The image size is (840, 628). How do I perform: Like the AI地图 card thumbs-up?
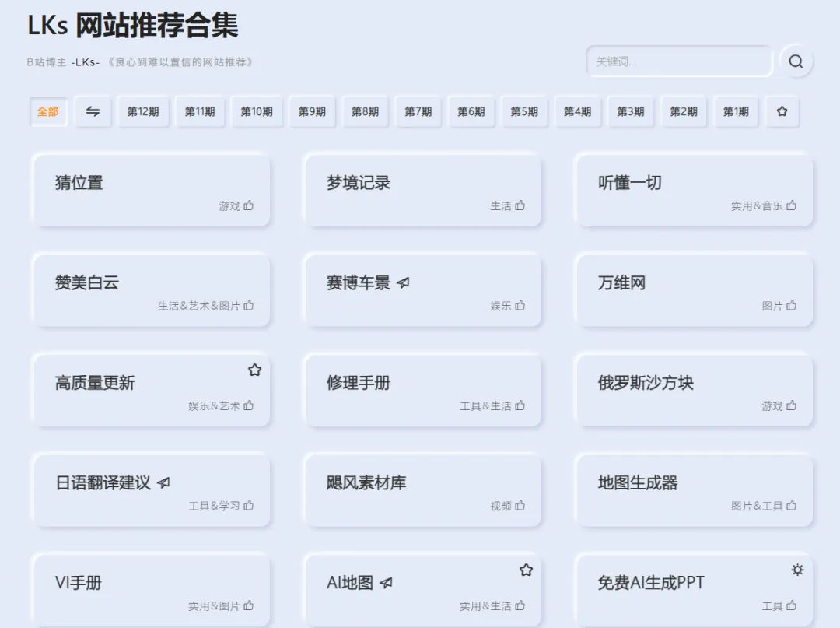[x=520, y=605]
